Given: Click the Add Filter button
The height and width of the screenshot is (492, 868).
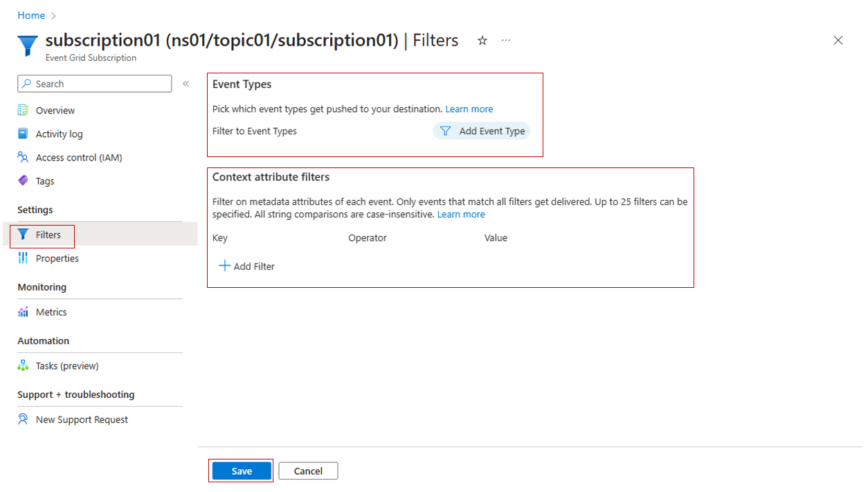Looking at the screenshot, I should point(247,266).
